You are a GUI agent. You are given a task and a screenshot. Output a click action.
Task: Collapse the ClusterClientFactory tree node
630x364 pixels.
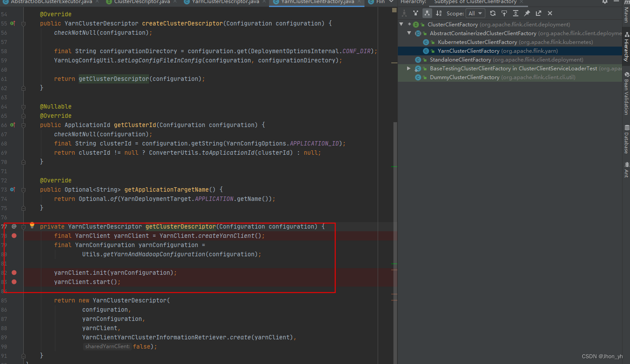tap(402, 25)
